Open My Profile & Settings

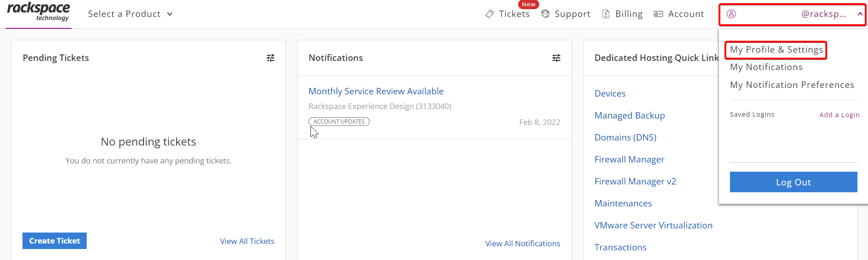tap(776, 49)
